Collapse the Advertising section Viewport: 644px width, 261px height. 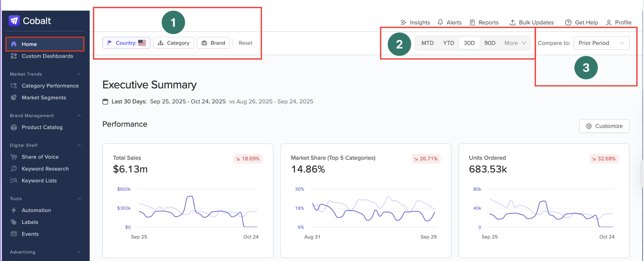click(79, 252)
